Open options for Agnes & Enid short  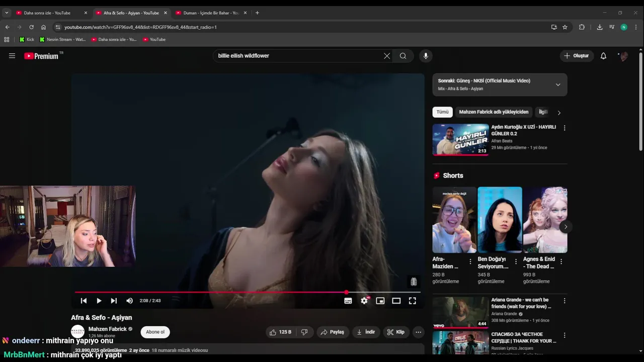click(x=561, y=261)
